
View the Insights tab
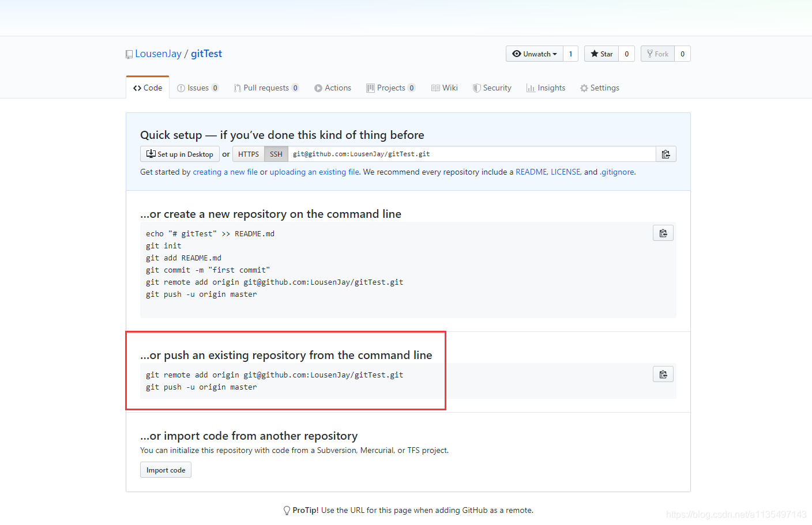[546, 88]
